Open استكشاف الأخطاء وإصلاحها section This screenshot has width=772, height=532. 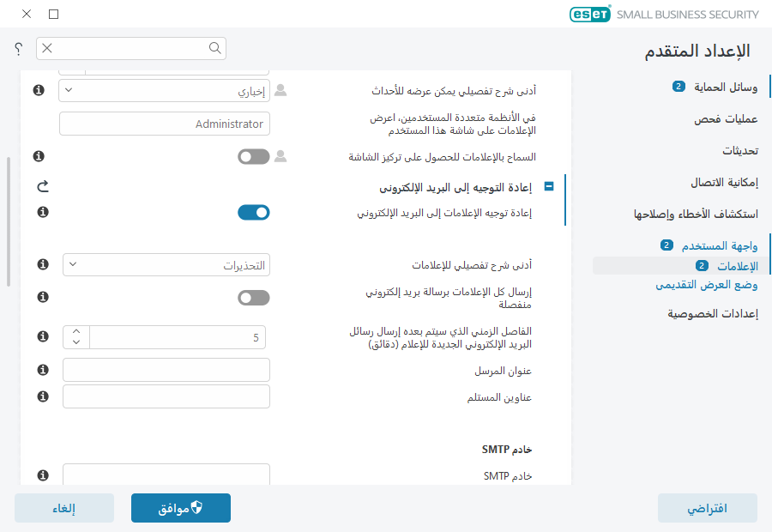click(696, 214)
